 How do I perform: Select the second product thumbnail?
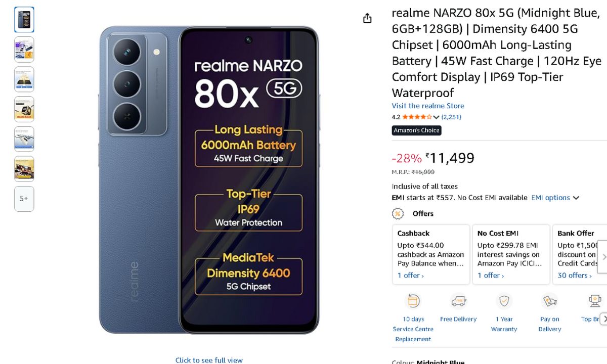pos(24,50)
